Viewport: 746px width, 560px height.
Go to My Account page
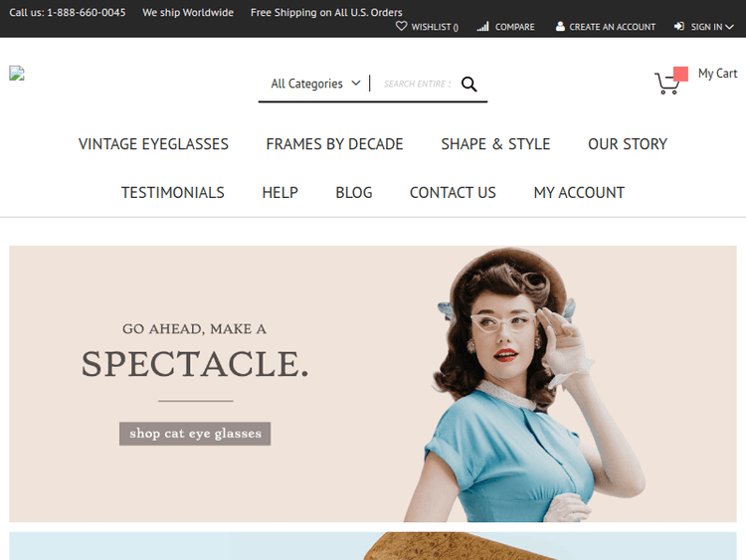(579, 193)
